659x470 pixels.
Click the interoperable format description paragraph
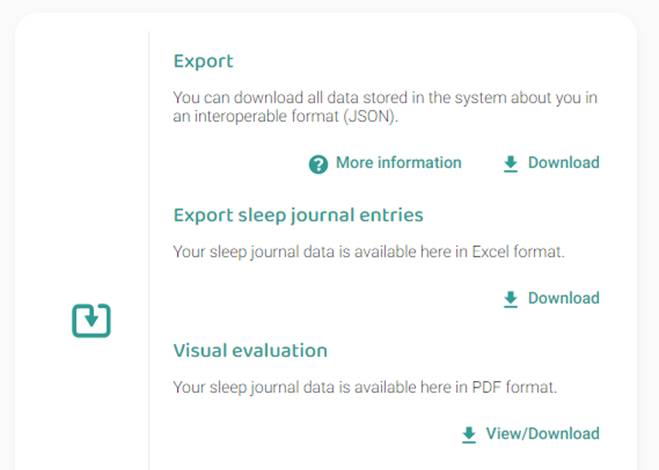coord(385,107)
